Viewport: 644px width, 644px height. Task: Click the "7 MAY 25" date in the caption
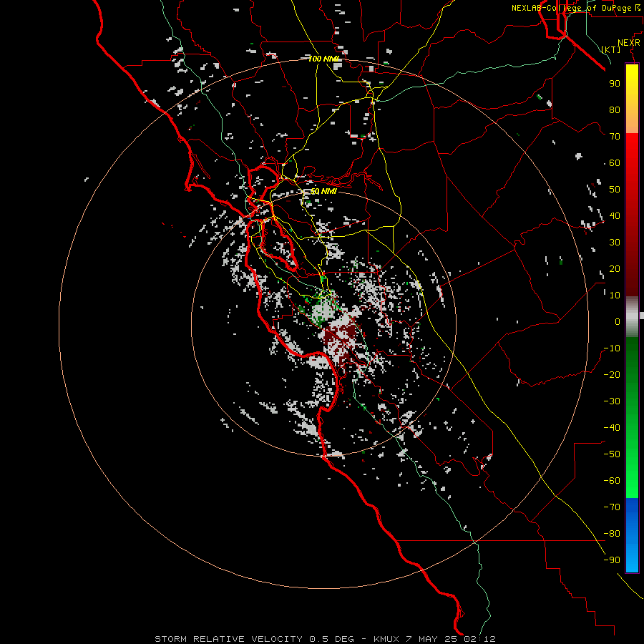(431, 639)
